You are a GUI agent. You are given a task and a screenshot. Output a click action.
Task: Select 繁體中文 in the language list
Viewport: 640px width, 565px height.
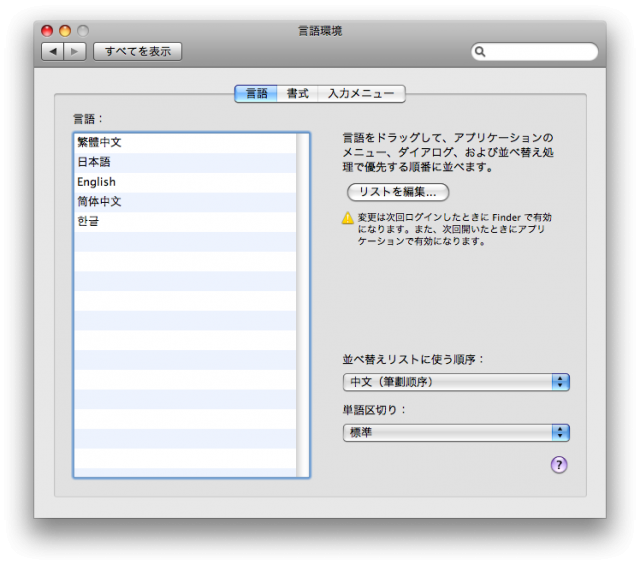(185, 142)
